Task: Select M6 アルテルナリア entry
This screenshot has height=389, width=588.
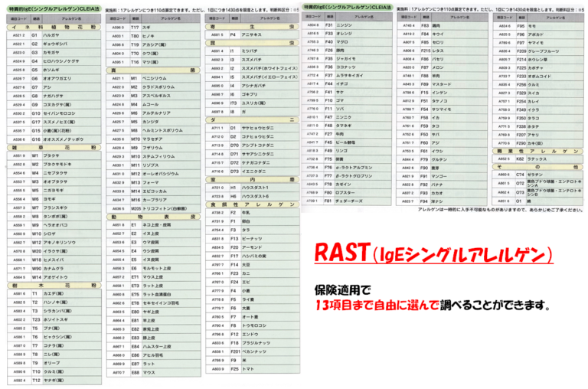Action: click(154, 113)
